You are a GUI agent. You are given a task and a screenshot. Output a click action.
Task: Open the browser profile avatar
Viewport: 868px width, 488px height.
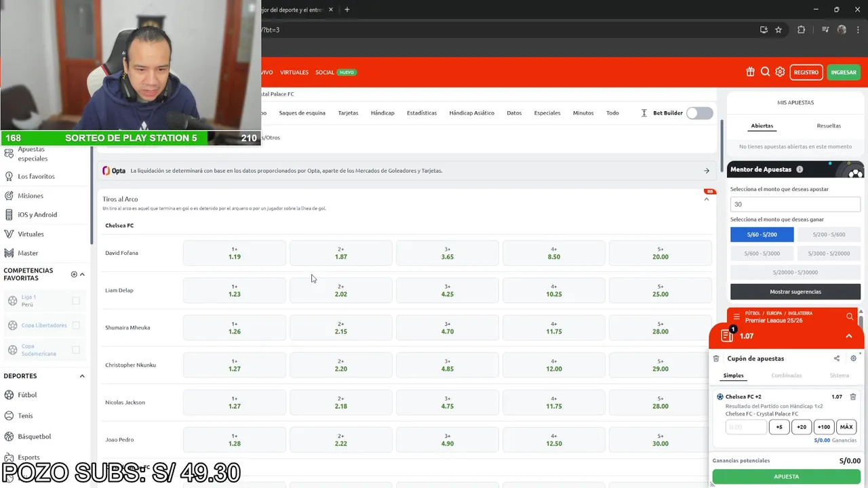842,30
